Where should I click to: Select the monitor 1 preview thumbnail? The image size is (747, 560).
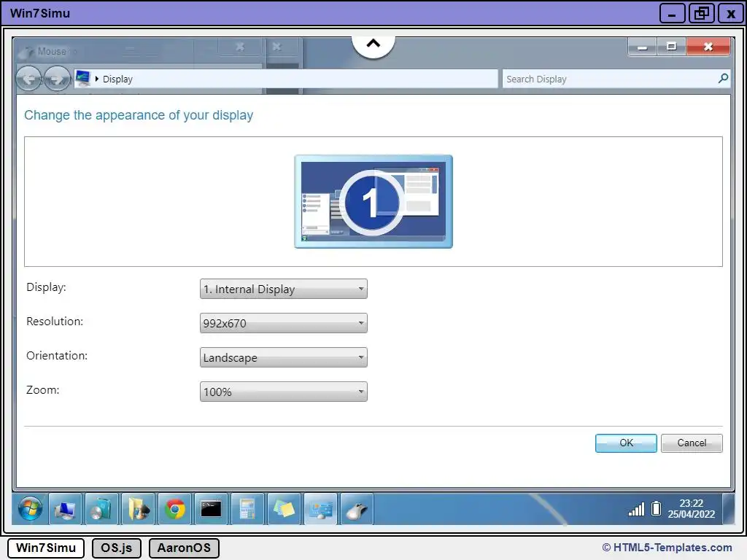pos(373,201)
